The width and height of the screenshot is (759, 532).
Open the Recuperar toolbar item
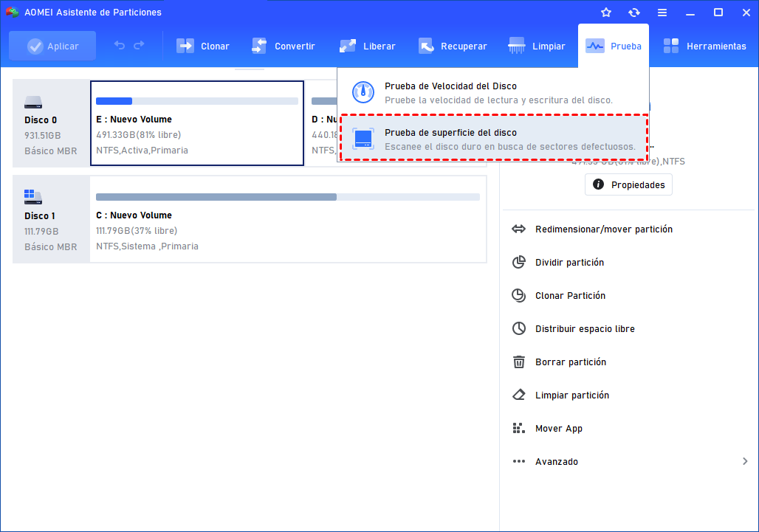click(x=453, y=46)
